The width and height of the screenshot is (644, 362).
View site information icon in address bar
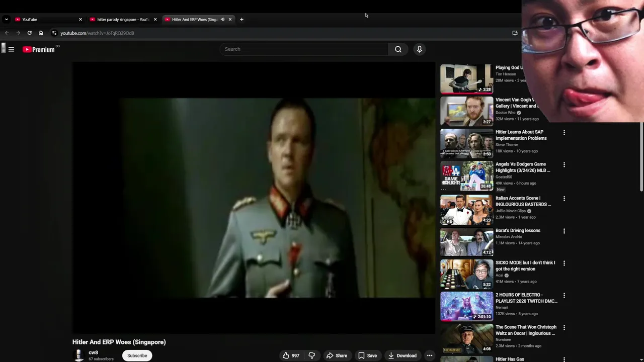tap(54, 33)
